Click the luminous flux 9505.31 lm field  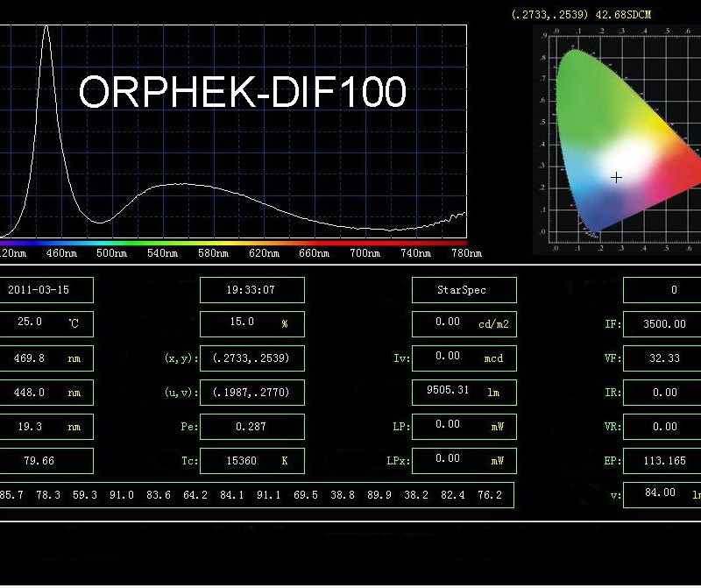464,393
